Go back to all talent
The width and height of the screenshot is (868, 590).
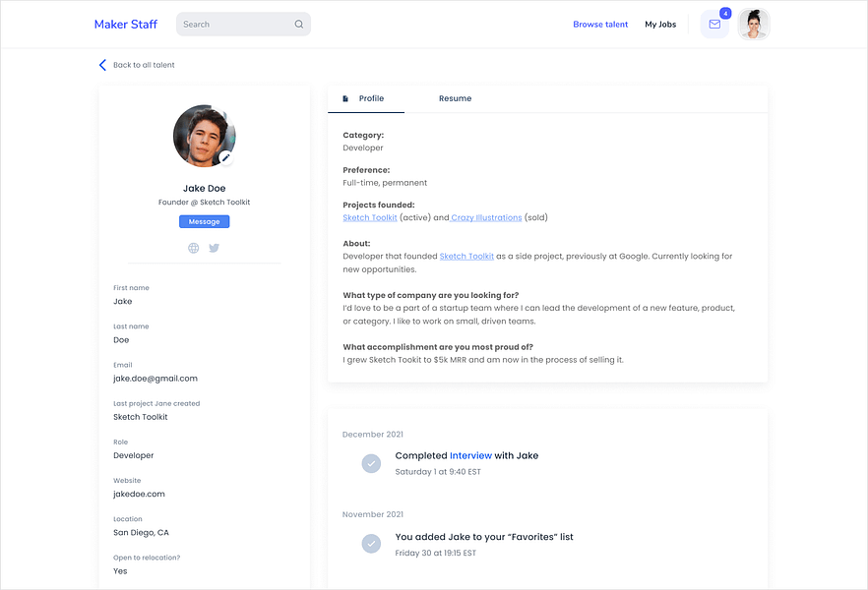click(144, 65)
